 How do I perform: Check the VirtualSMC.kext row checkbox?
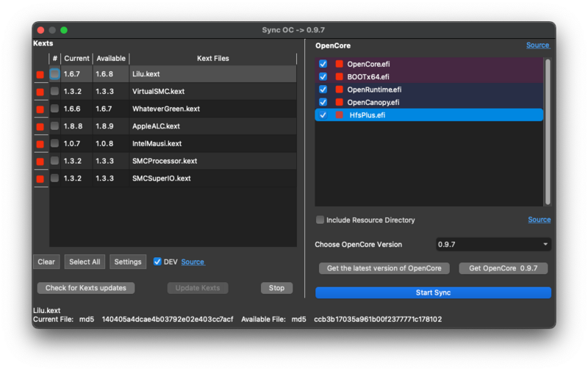coord(54,91)
